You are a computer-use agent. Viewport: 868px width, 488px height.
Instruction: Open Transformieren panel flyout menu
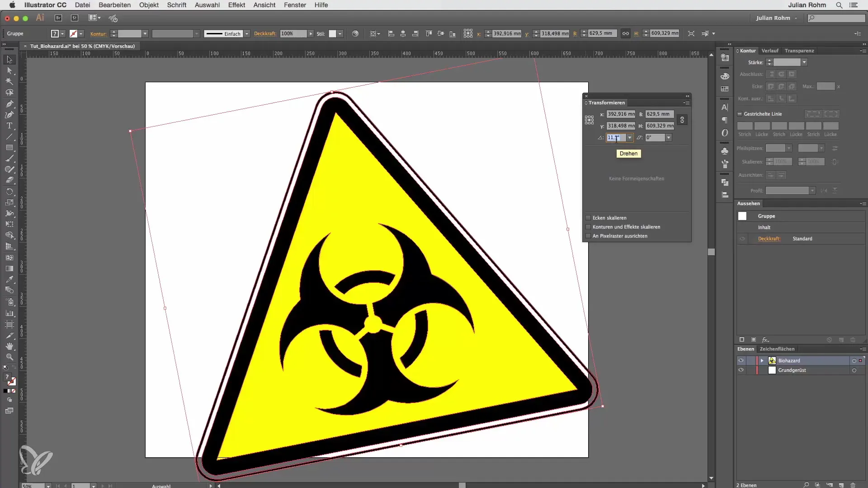click(x=686, y=103)
